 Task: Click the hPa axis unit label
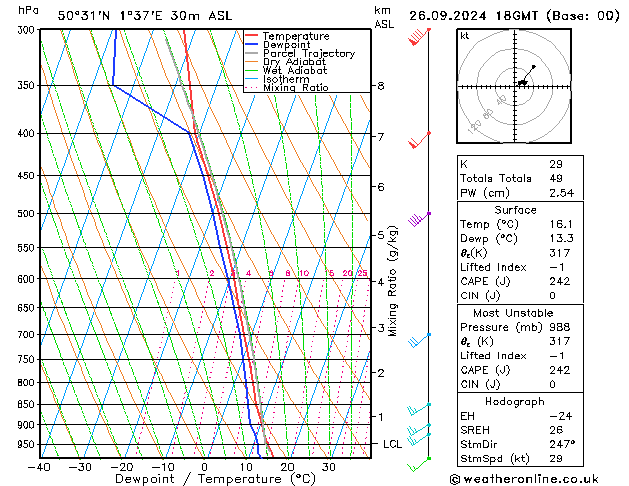[28, 10]
